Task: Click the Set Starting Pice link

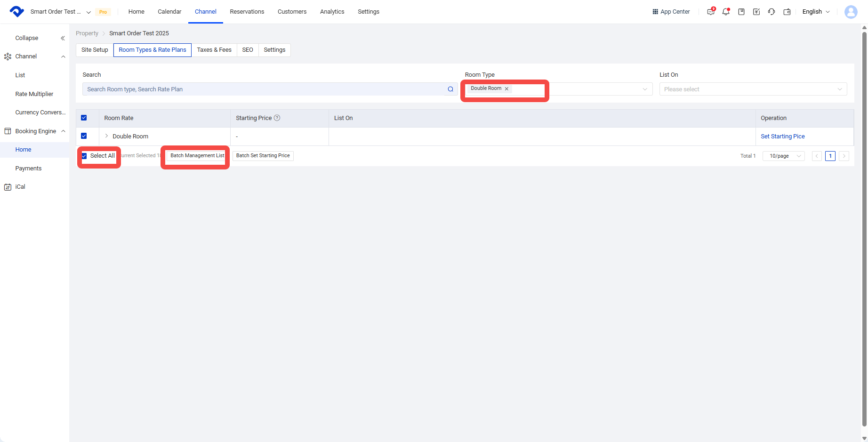Action: (x=783, y=137)
